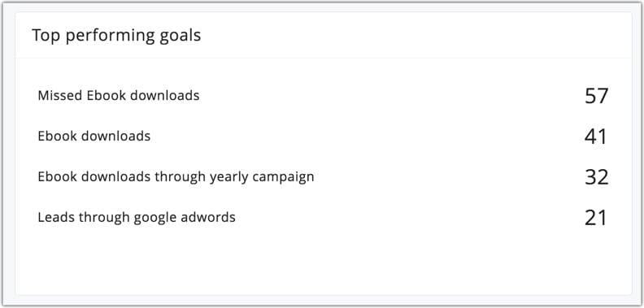Click the word "Missed" in the first goal
The image size is (644, 308).
[60, 96]
